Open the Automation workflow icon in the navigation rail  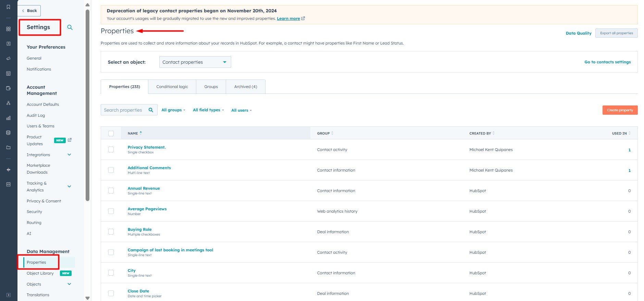pos(9,103)
